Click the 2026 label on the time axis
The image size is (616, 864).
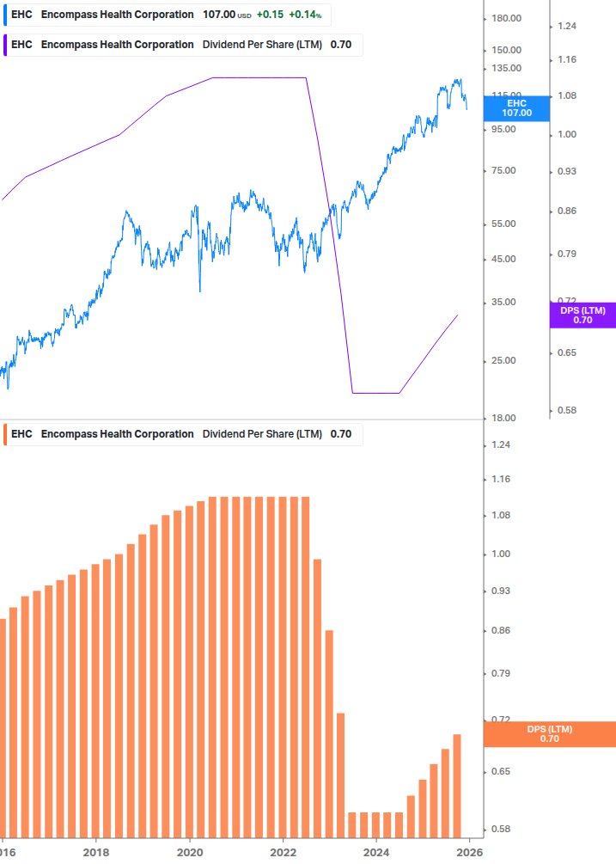click(x=470, y=853)
